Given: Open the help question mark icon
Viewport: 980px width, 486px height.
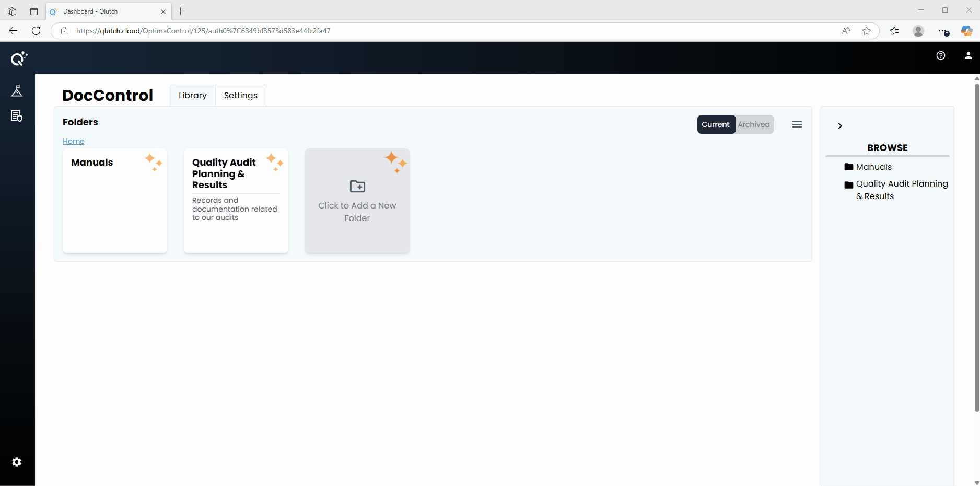Looking at the screenshot, I should point(941,55).
